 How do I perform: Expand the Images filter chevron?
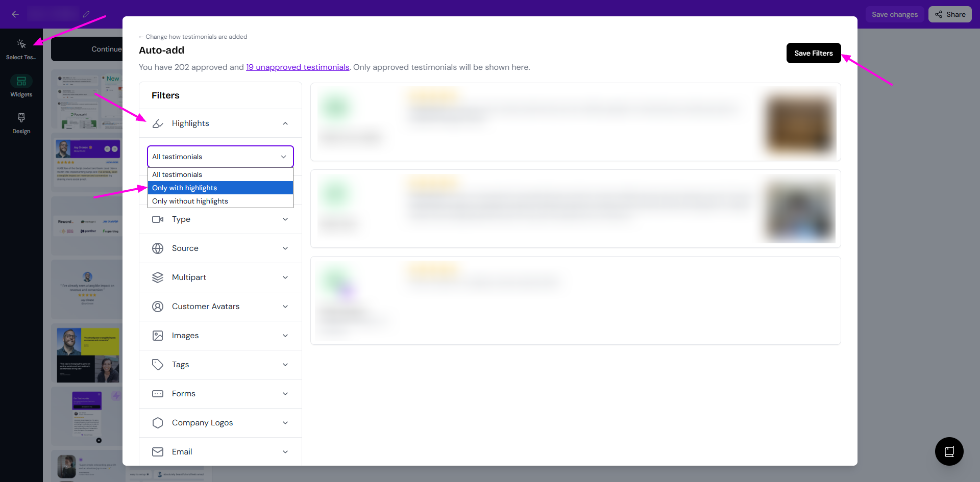(285, 336)
